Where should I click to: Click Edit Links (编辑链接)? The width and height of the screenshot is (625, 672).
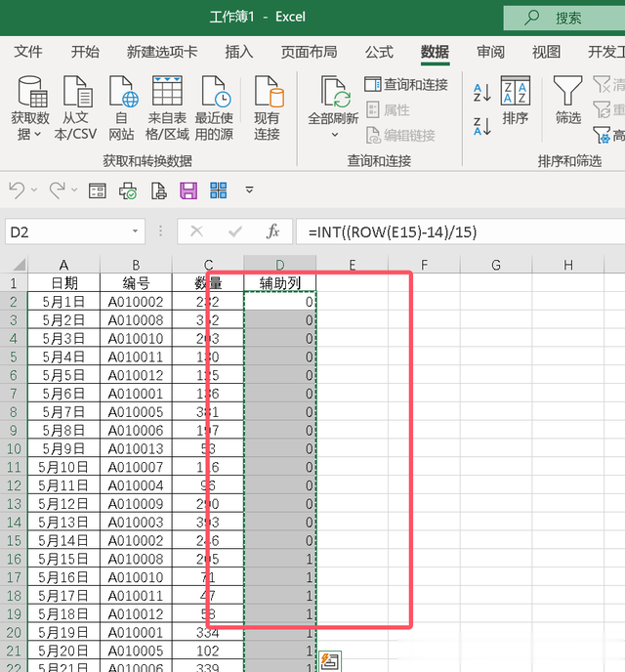click(400, 136)
